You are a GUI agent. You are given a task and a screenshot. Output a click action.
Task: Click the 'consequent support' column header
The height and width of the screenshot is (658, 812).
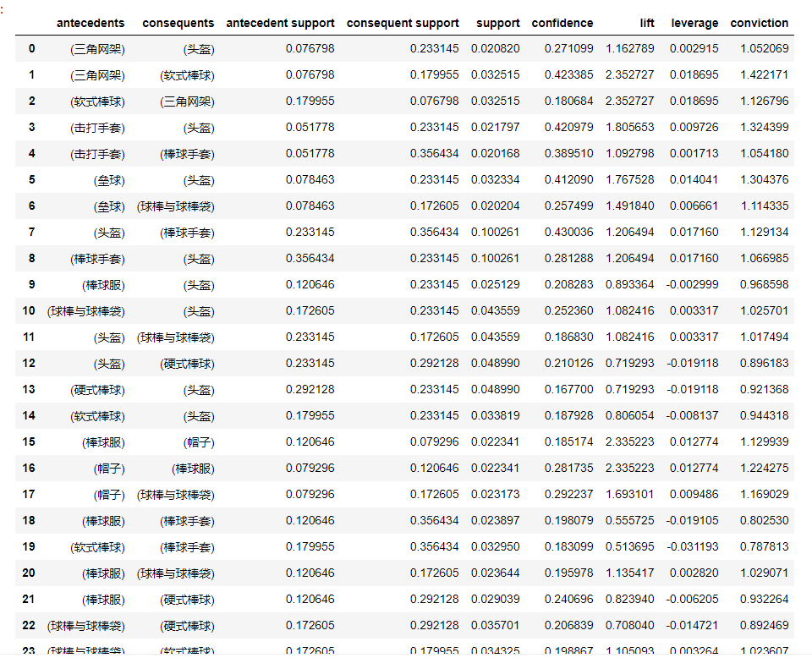coord(403,24)
